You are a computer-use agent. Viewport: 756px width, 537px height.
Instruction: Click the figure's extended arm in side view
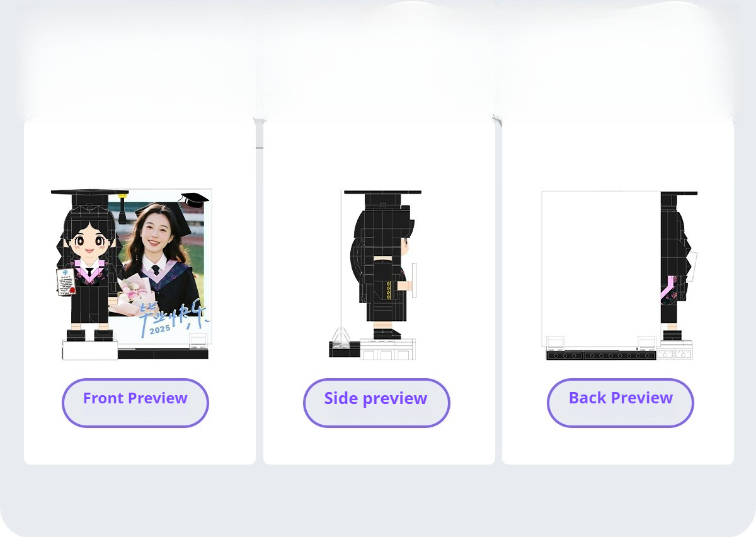(405, 286)
